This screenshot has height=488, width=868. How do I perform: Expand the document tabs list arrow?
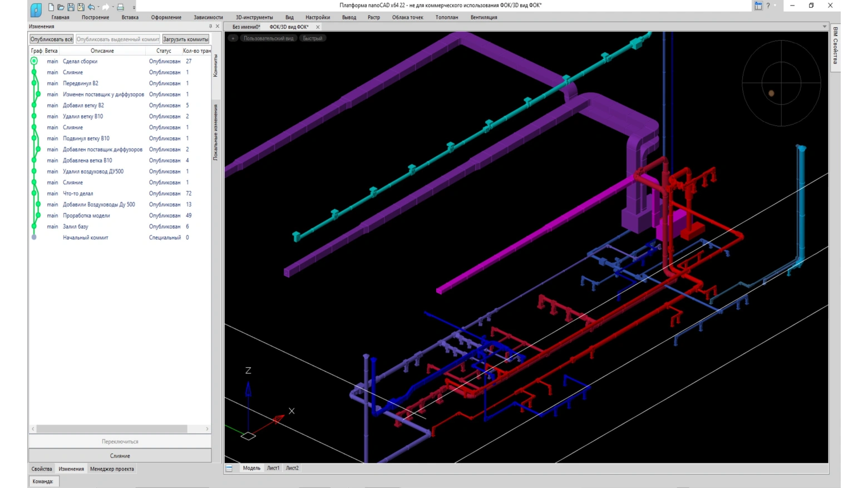click(825, 27)
